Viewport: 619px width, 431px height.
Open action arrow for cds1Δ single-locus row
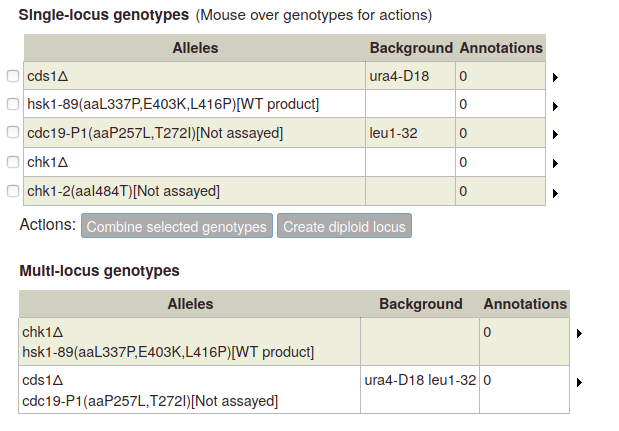click(x=555, y=77)
